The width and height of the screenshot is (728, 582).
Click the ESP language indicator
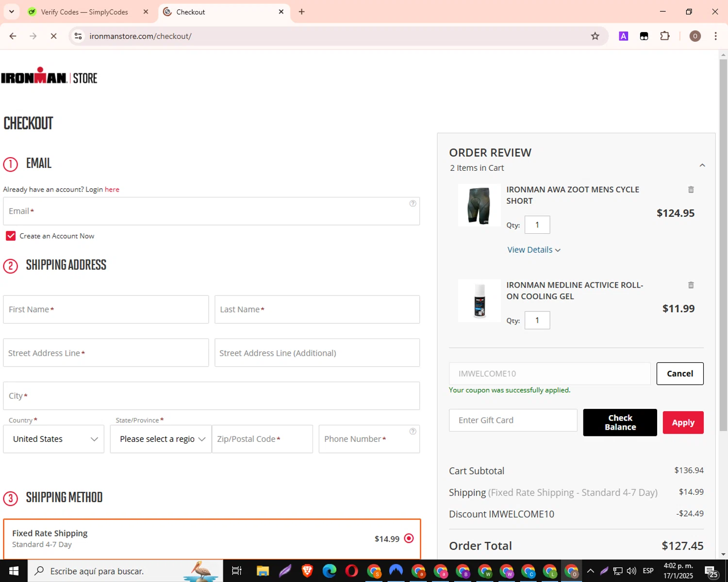point(648,571)
